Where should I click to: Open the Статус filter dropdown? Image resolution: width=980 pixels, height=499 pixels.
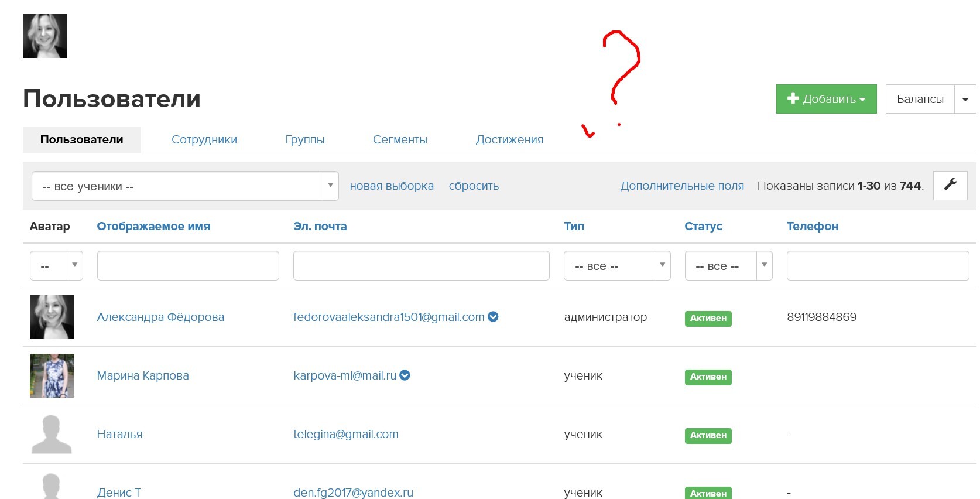click(x=728, y=266)
